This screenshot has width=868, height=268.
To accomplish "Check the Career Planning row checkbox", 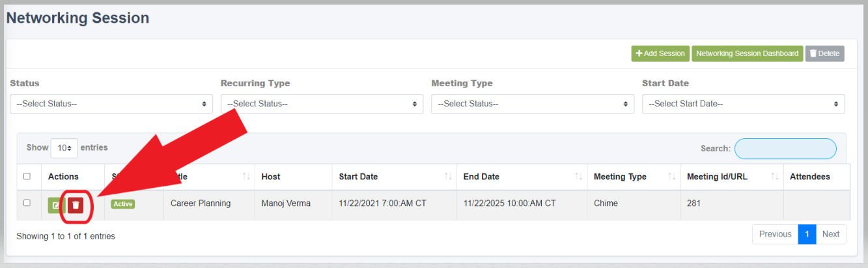I will (27, 203).
